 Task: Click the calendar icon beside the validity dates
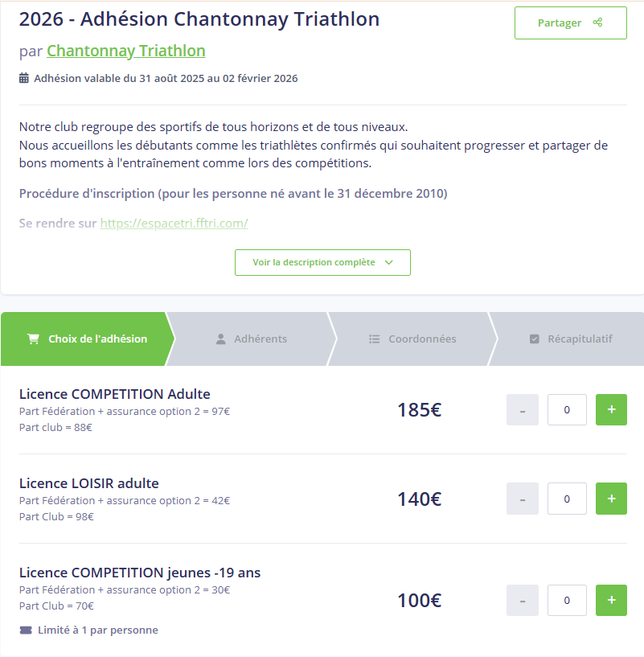coord(24,78)
